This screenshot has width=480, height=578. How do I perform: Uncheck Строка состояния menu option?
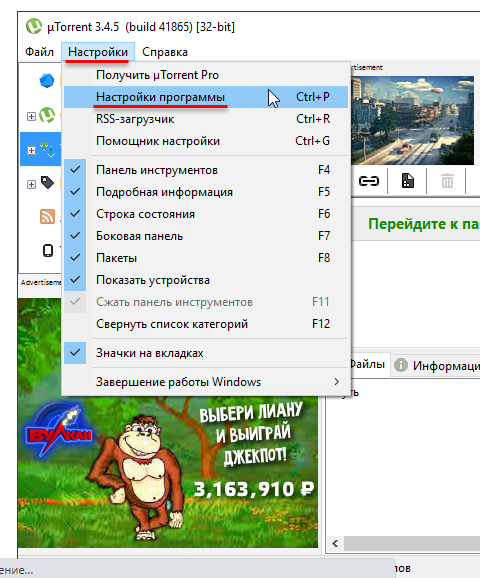(x=206, y=214)
